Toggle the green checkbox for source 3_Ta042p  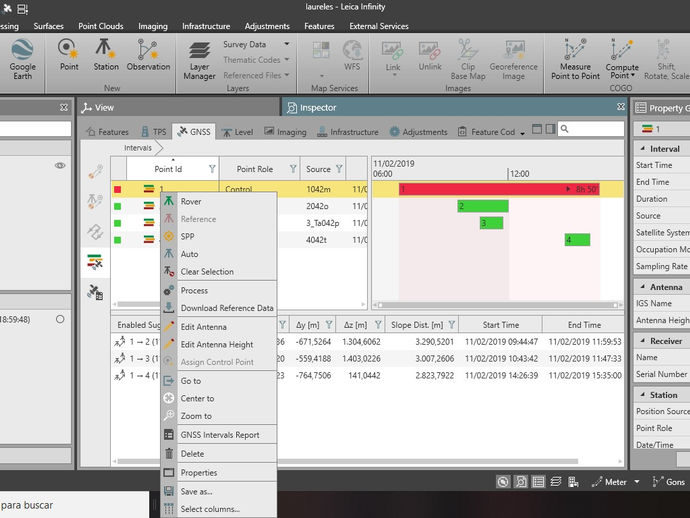(117, 223)
